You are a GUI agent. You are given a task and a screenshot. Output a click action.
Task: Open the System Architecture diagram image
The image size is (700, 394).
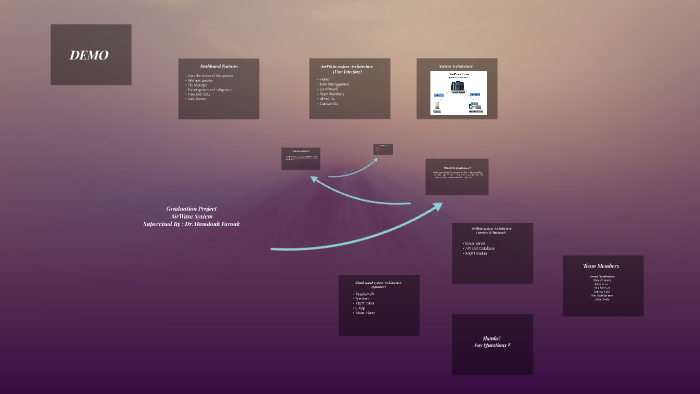[x=458, y=92]
